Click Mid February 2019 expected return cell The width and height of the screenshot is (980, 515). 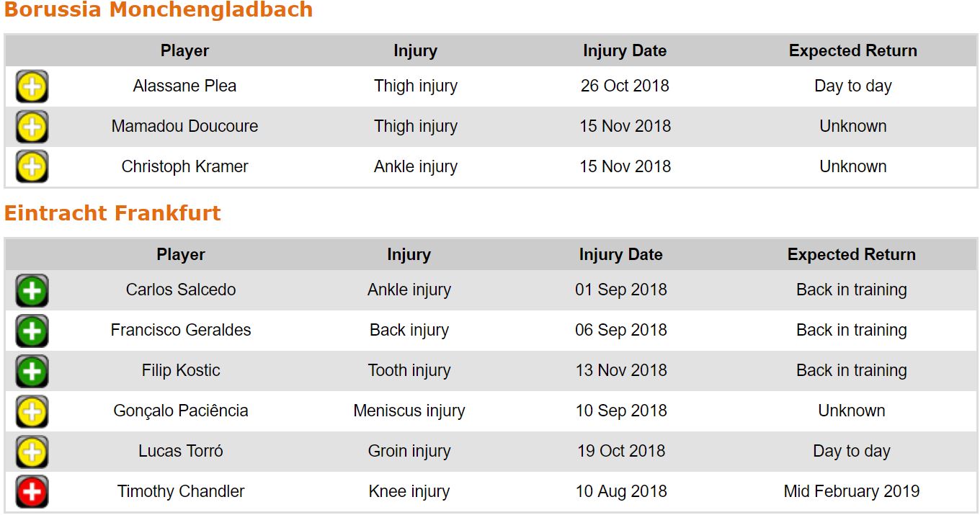tap(851, 492)
